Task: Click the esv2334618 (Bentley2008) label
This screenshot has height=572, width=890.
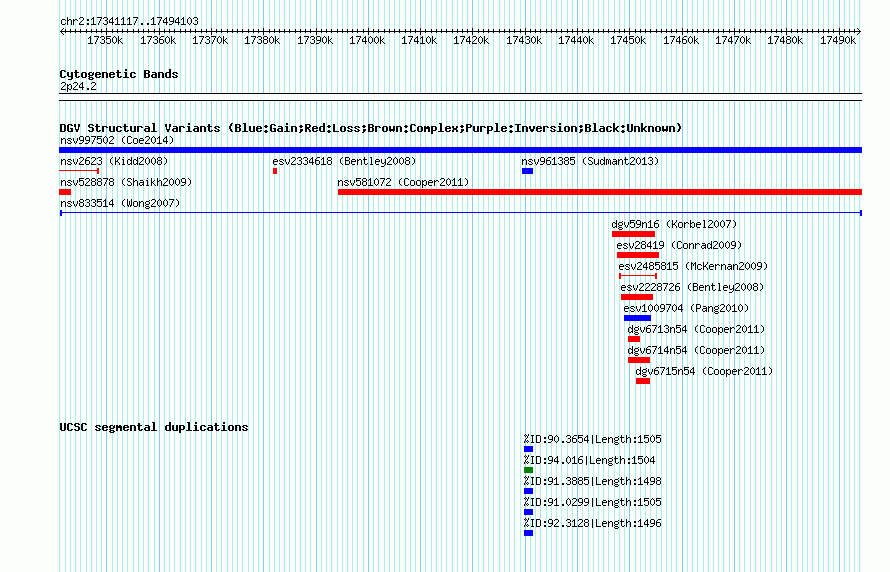Action: point(344,161)
